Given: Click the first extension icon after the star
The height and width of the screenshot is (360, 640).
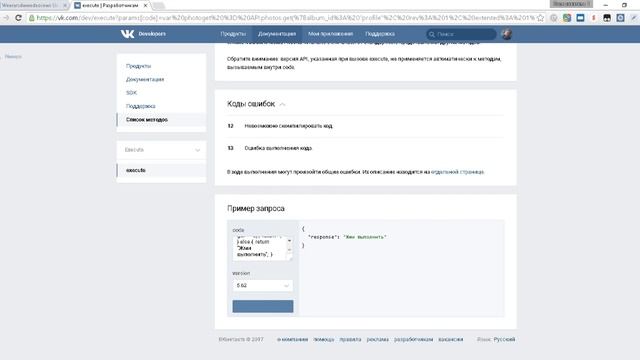Looking at the screenshot, I should point(553,18).
